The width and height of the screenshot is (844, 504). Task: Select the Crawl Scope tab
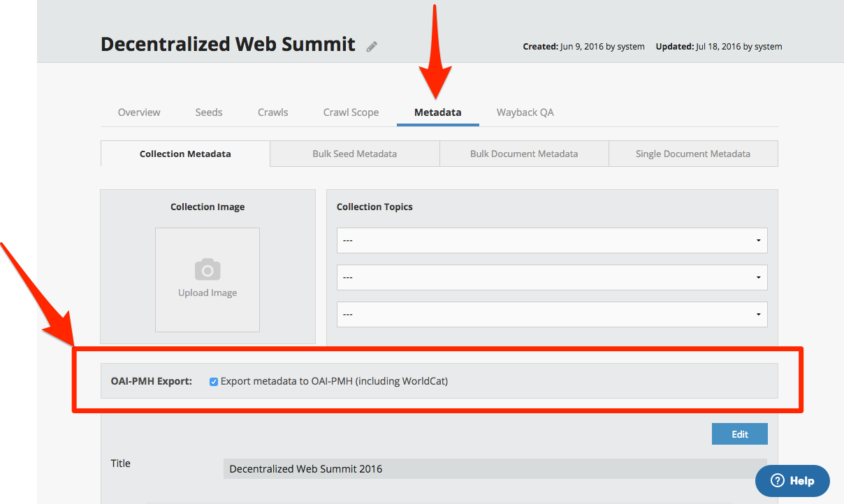(351, 112)
